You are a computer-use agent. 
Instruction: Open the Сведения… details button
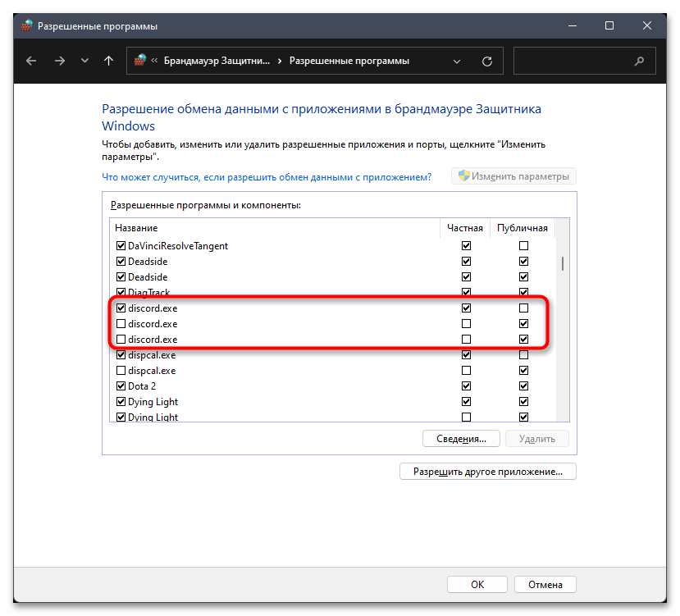[x=461, y=439]
